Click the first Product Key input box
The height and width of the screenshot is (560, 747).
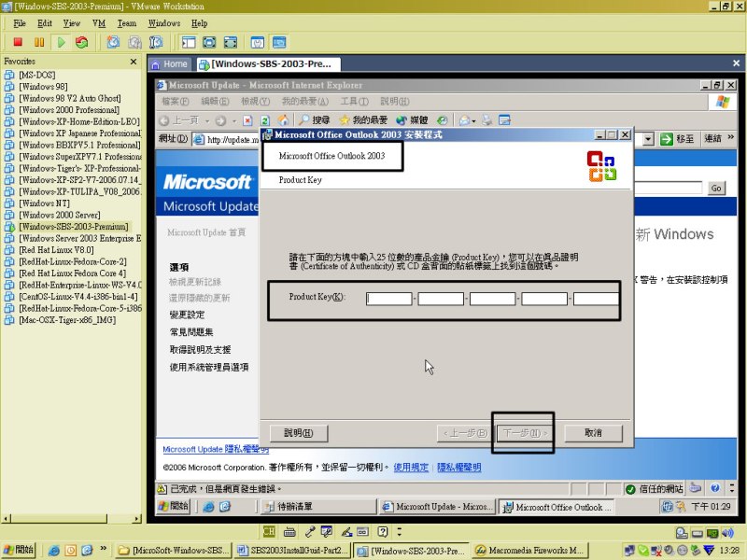click(389, 299)
